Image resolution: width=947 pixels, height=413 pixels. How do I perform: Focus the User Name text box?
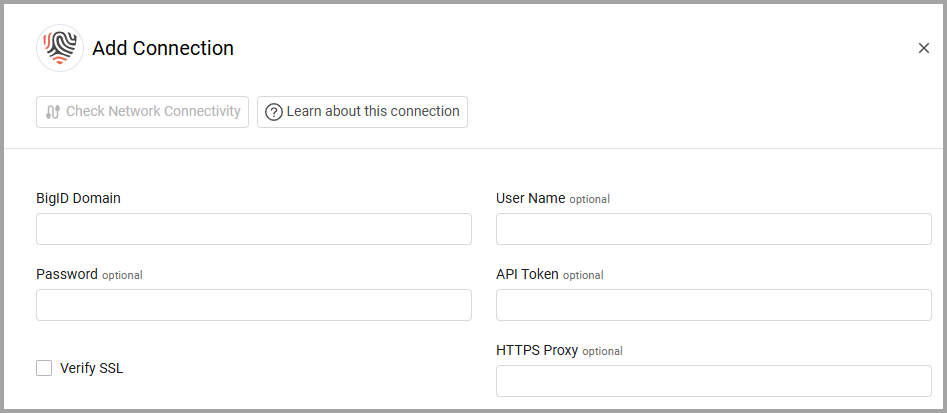[714, 229]
